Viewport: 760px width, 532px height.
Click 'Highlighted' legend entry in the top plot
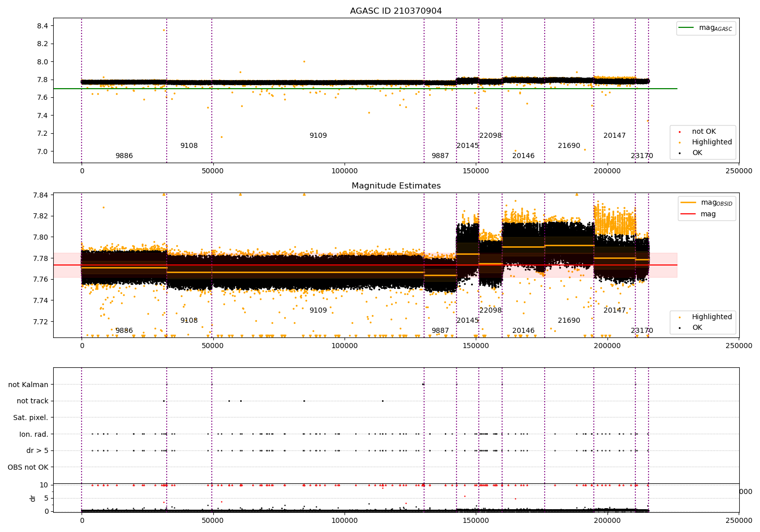704,142
